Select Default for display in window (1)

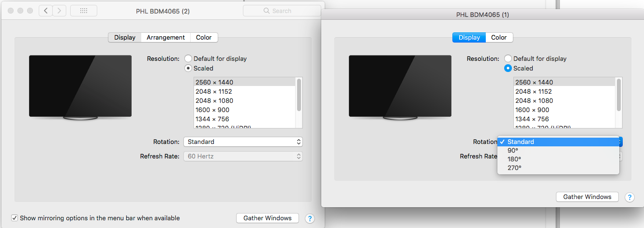point(508,58)
